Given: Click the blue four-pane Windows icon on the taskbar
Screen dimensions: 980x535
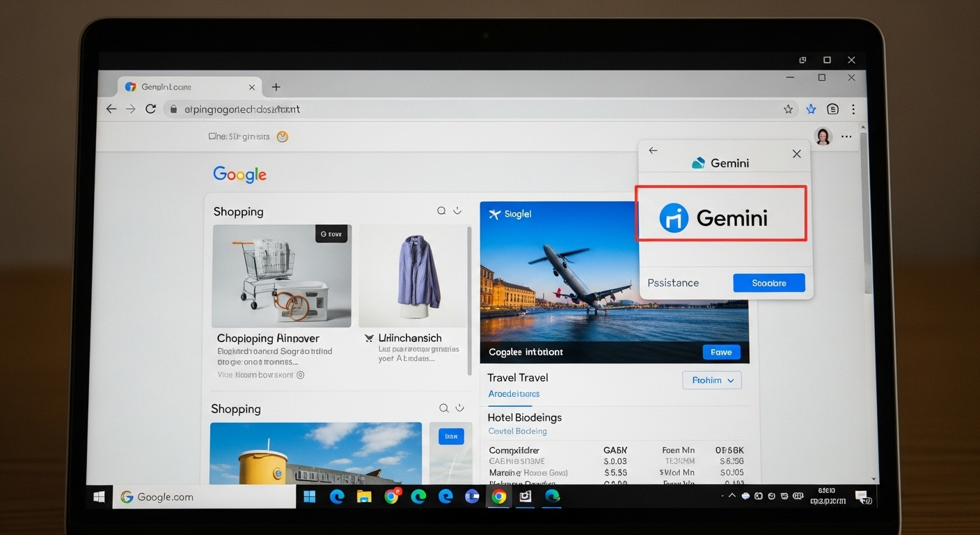Looking at the screenshot, I should pos(310,497).
